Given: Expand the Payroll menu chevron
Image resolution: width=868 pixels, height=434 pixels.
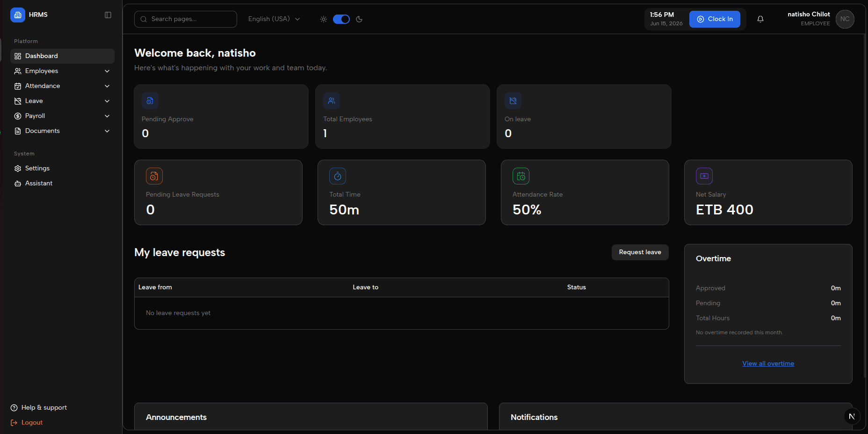Looking at the screenshot, I should tap(107, 116).
